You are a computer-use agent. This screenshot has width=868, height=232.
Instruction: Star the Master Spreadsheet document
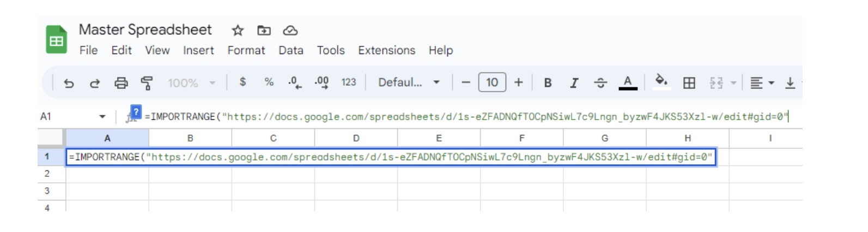[238, 31]
